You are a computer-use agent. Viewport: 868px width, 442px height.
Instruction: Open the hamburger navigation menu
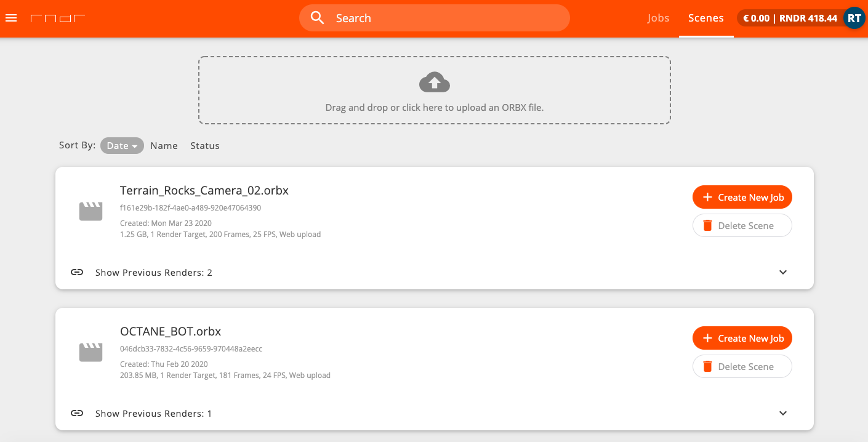point(11,18)
